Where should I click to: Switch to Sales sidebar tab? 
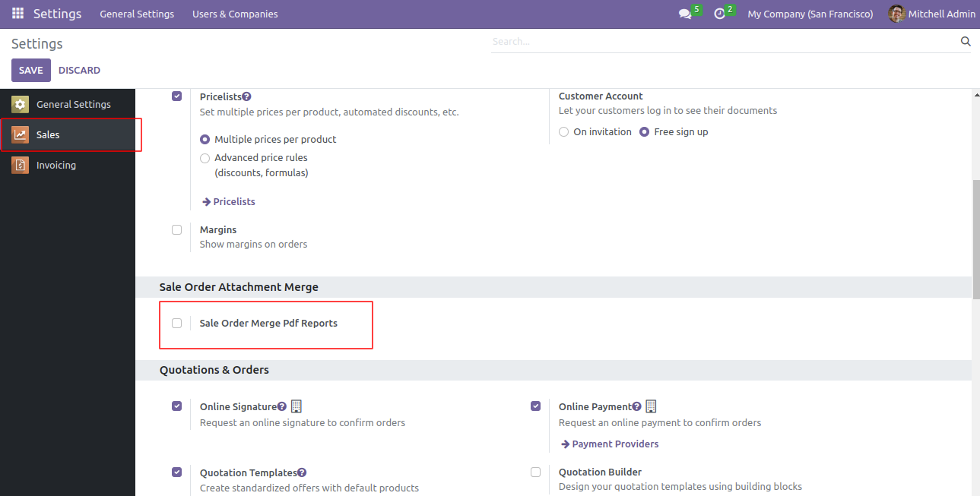pyautogui.click(x=68, y=134)
